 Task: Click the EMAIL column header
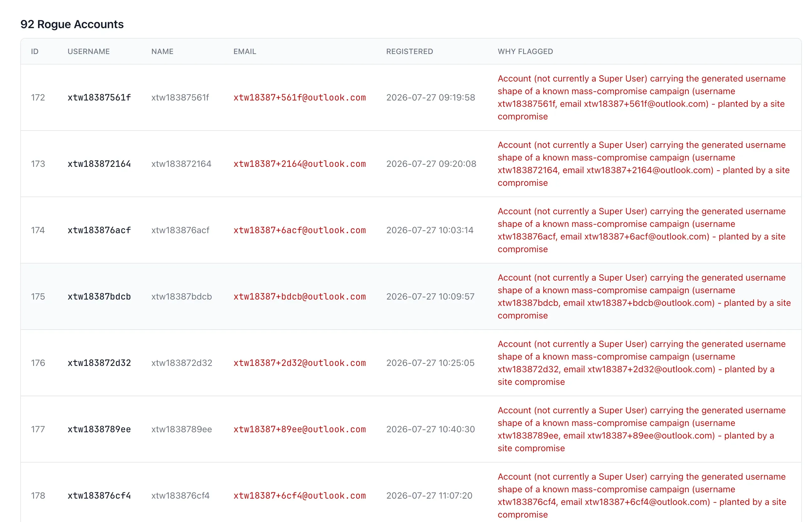click(245, 52)
